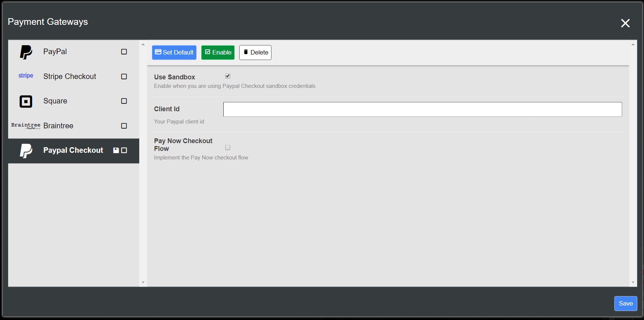
Task: Click the Braintree logo icon
Action: tap(26, 126)
